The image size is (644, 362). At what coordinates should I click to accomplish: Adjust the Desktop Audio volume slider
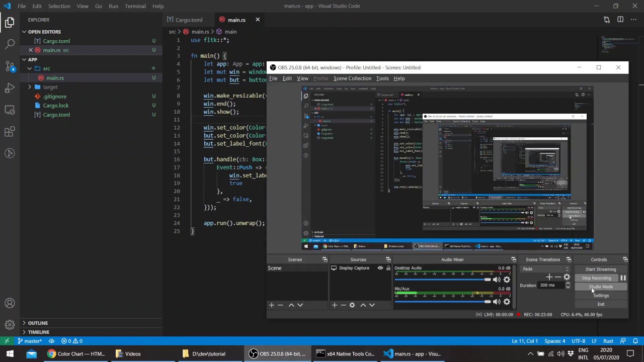tap(443, 280)
